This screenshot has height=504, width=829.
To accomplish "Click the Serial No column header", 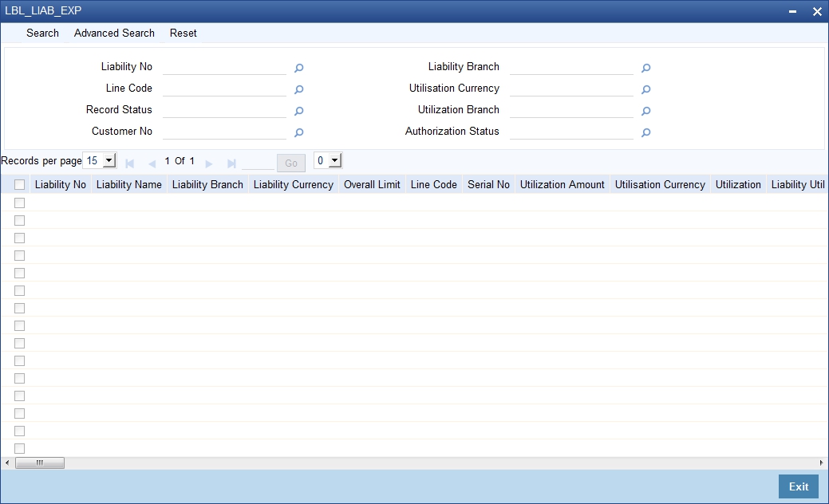I will [488, 184].
